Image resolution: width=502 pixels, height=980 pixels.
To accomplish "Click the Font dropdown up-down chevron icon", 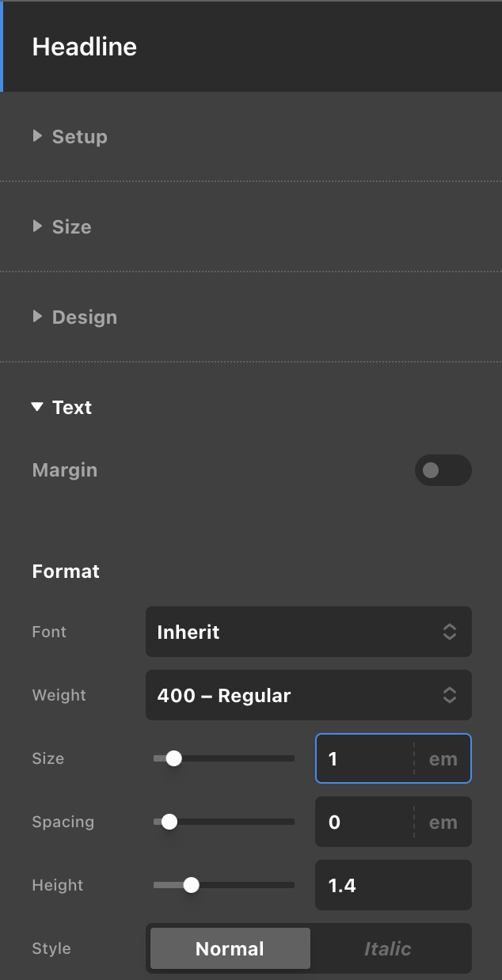I will [x=449, y=632].
